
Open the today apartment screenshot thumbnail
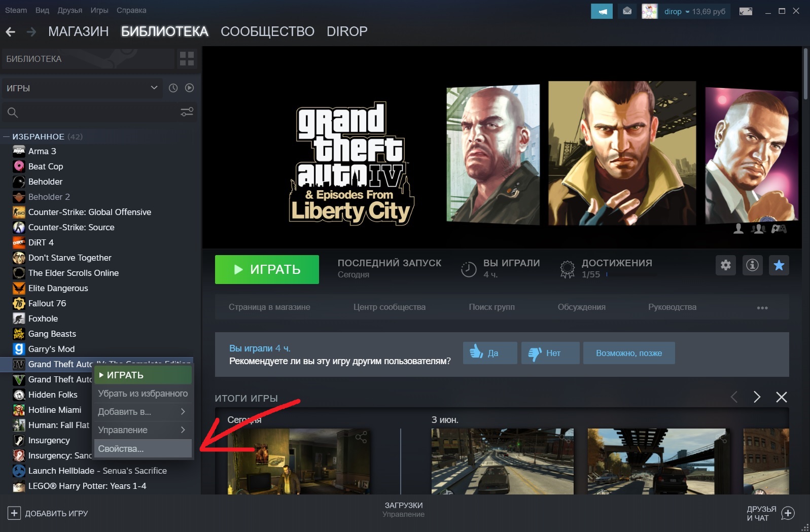click(299, 461)
